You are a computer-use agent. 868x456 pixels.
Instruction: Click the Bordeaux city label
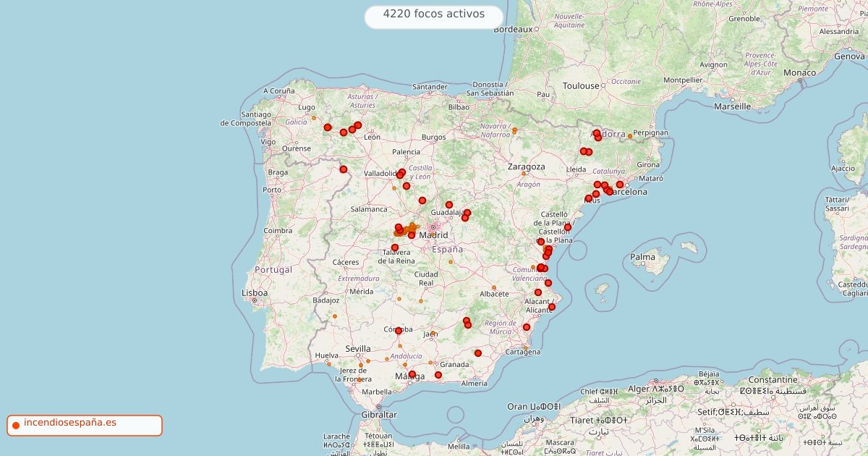pos(513,30)
